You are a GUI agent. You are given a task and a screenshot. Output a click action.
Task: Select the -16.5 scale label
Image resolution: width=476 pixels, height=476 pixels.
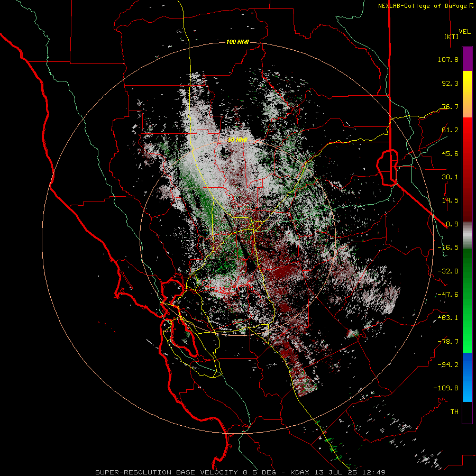click(x=448, y=248)
